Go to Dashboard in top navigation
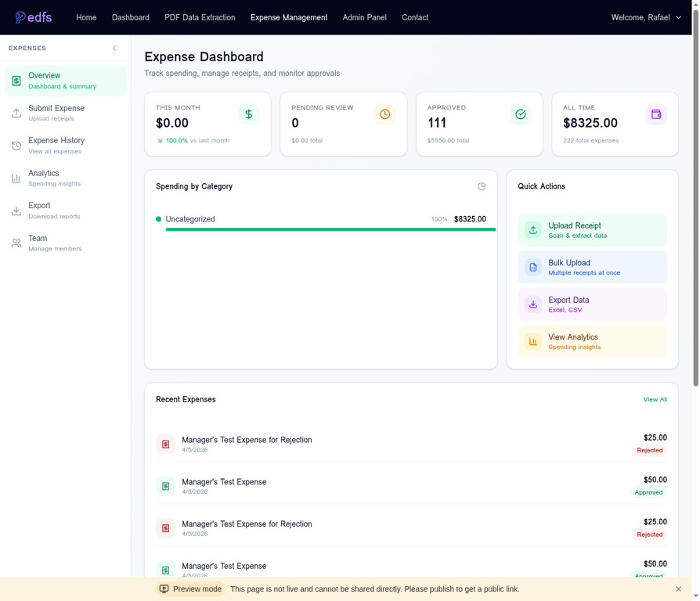The image size is (700, 601). pos(130,17)
